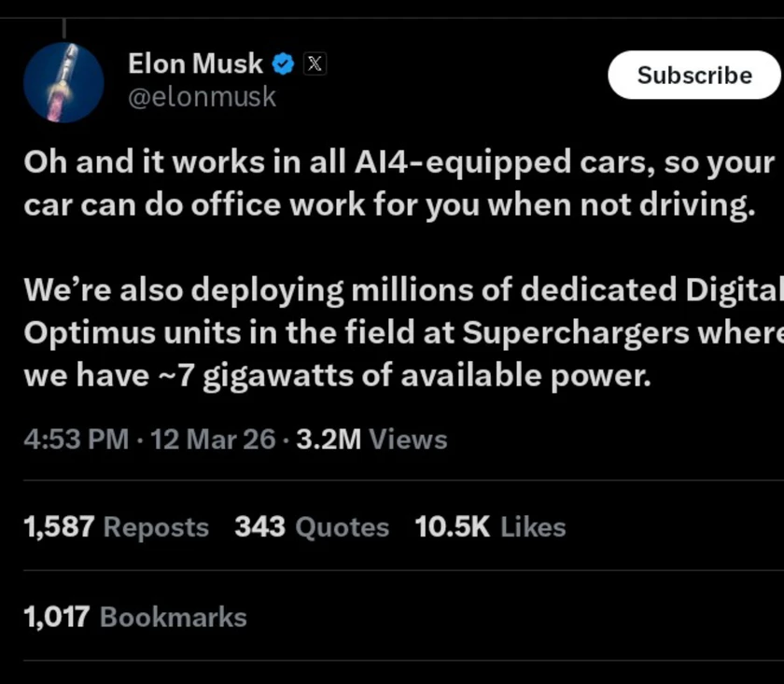View the 1,587 Reposts list
The image size is (784, 684).
[x=116, y=527]
